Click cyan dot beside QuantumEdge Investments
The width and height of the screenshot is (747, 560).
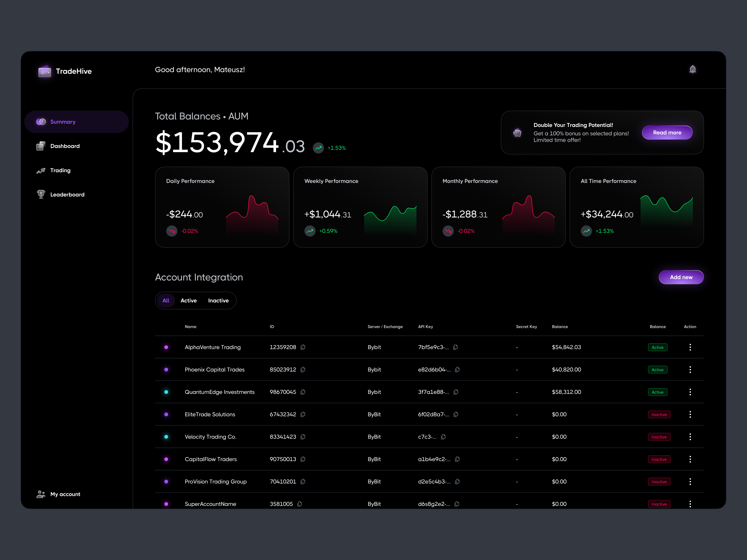click(x=166, y=392)
